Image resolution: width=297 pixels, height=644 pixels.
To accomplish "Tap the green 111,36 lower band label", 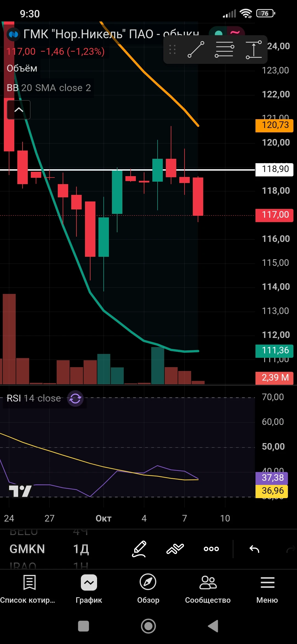I will tap(274, 351).
